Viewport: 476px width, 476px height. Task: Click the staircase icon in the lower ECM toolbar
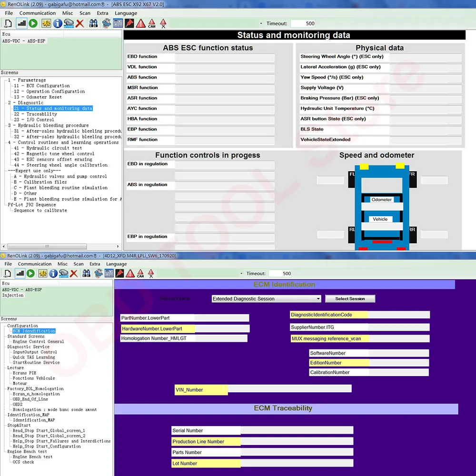click(x=20, y=273)
